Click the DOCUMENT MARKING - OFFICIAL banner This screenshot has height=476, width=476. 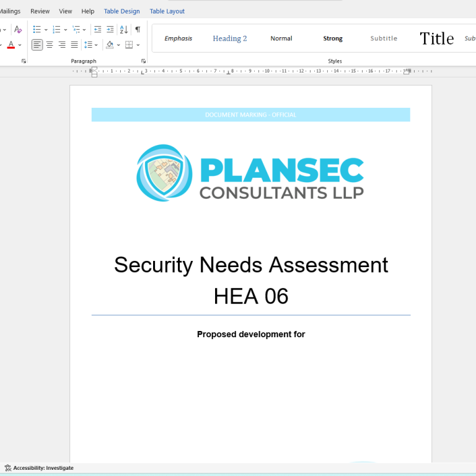coord(251,115)
